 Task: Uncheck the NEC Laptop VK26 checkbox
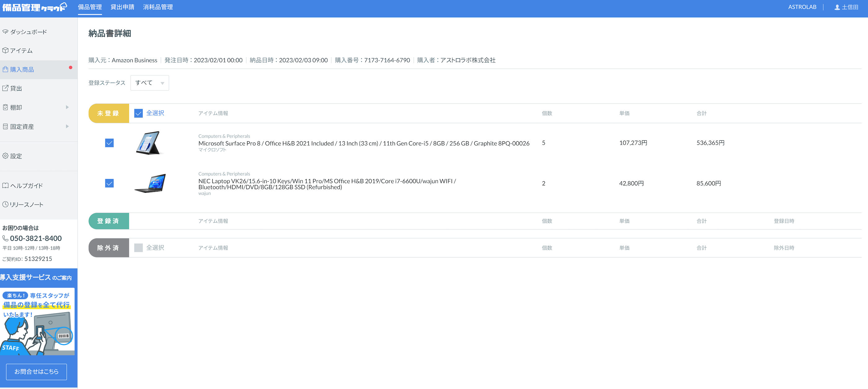pos(109,183)
